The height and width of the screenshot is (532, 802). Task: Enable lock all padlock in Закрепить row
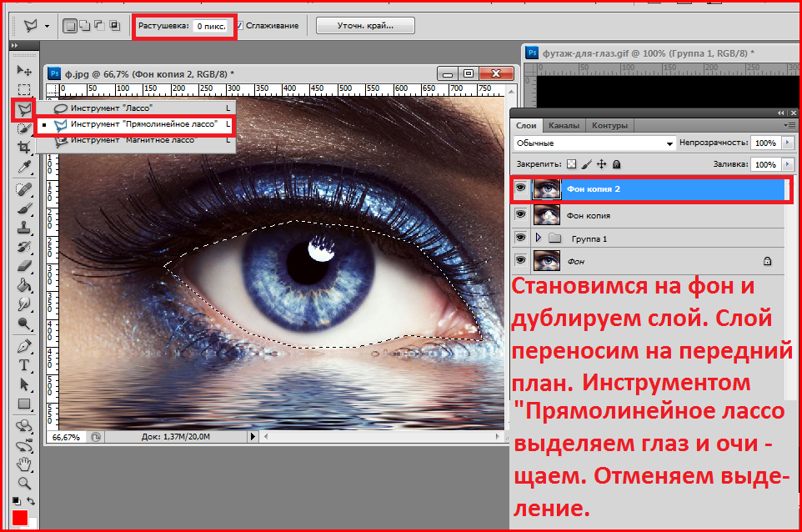point(617,164)
